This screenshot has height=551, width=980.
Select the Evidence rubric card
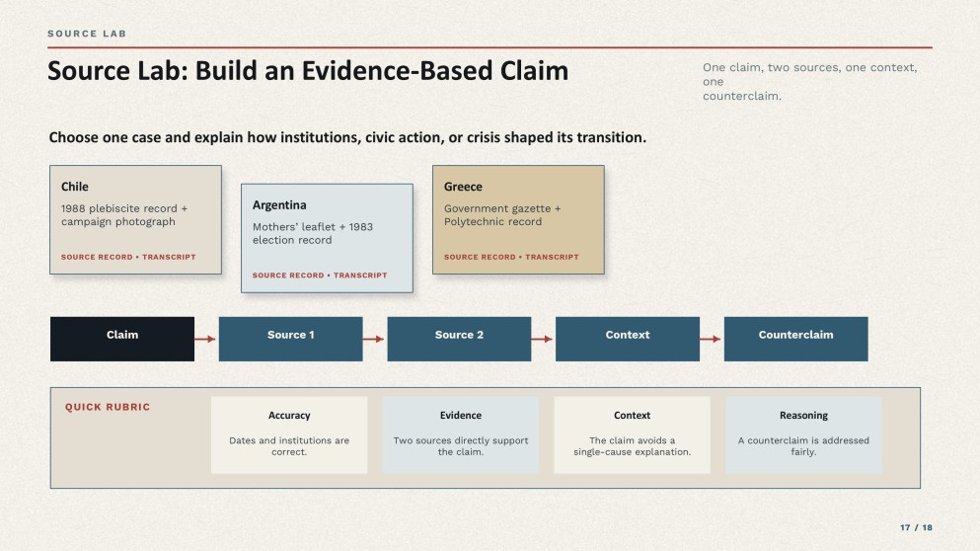pos(461,434)
